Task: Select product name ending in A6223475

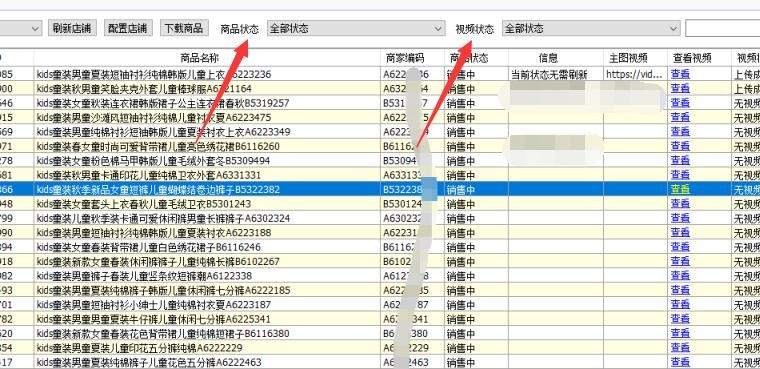Action: 154,117
